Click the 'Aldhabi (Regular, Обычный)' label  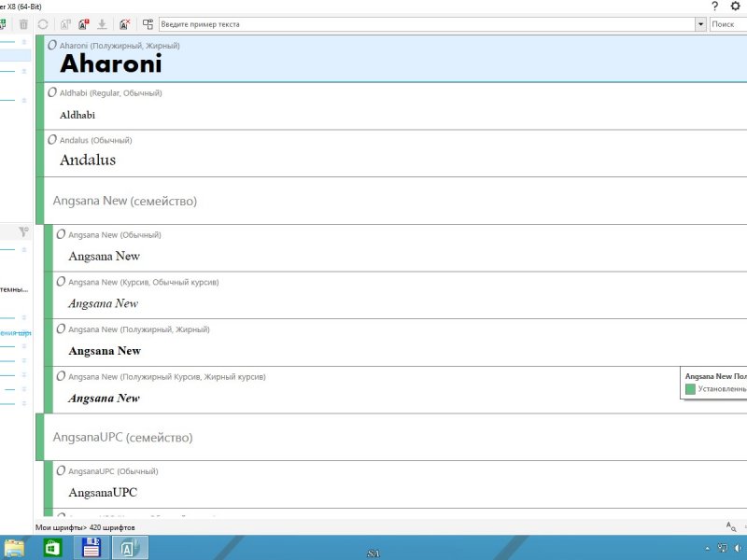[x=110, y=92]
